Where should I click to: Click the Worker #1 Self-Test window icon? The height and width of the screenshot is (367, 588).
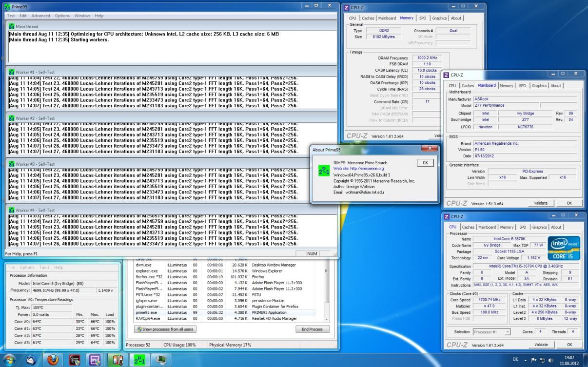[12, 72]
